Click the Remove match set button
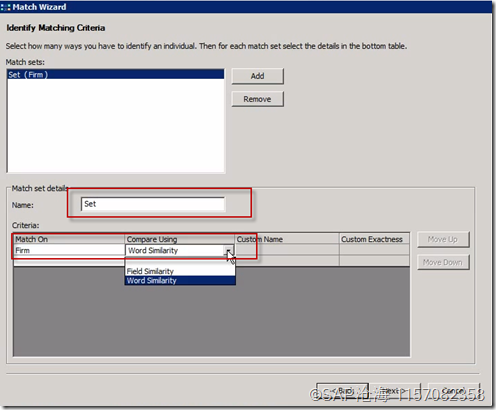Viewport: 496px width, 410px height. click(x=257, y=99)
